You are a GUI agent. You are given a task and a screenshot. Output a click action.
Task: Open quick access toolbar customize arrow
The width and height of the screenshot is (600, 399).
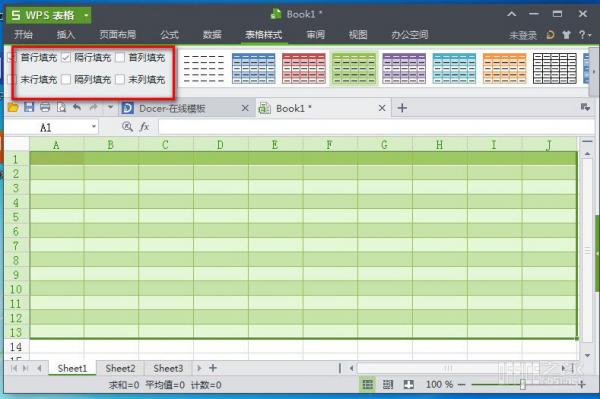point(110,107)
